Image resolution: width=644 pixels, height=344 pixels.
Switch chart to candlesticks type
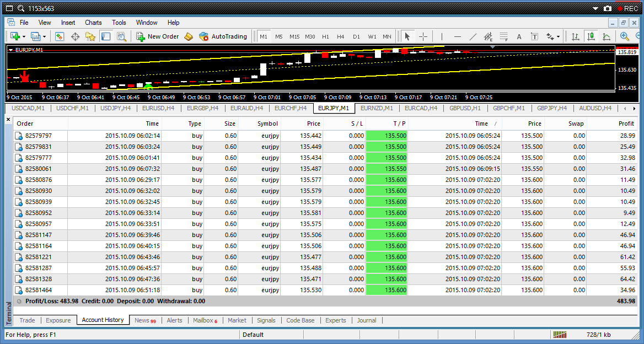tap(591, 36)
